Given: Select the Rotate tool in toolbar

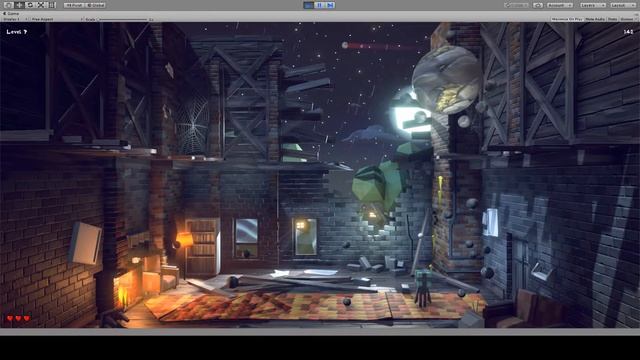Looking at the screenshot, I should (x=30, y=5).
